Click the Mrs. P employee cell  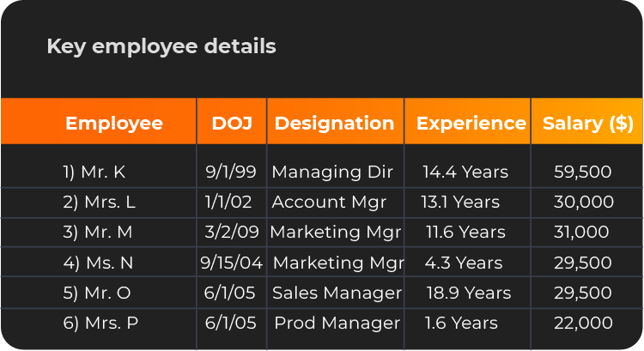tap(100, 324)
